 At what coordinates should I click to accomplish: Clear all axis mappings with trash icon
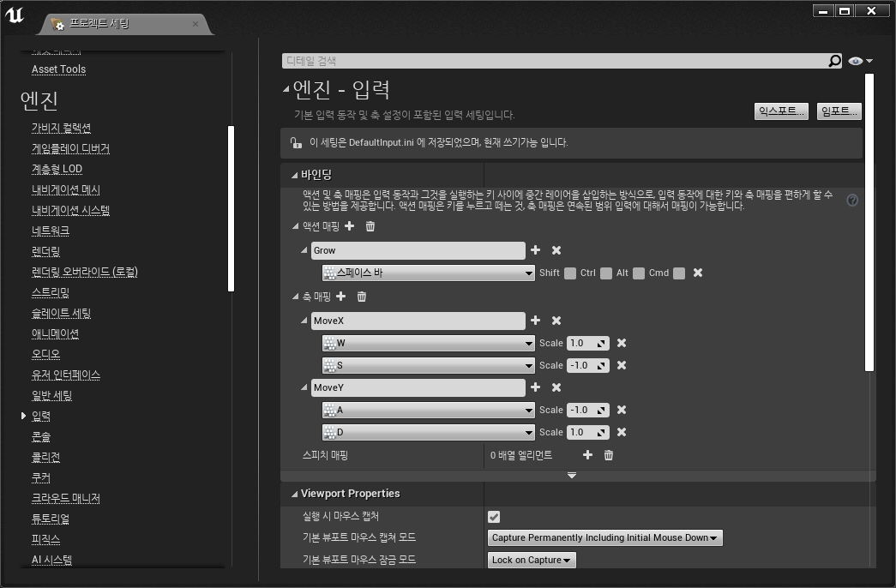(x=362, y=296)
